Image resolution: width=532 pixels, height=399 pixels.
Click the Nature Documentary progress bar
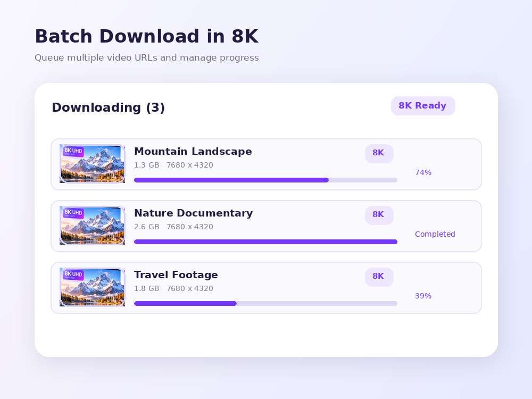tap(265, 242)
